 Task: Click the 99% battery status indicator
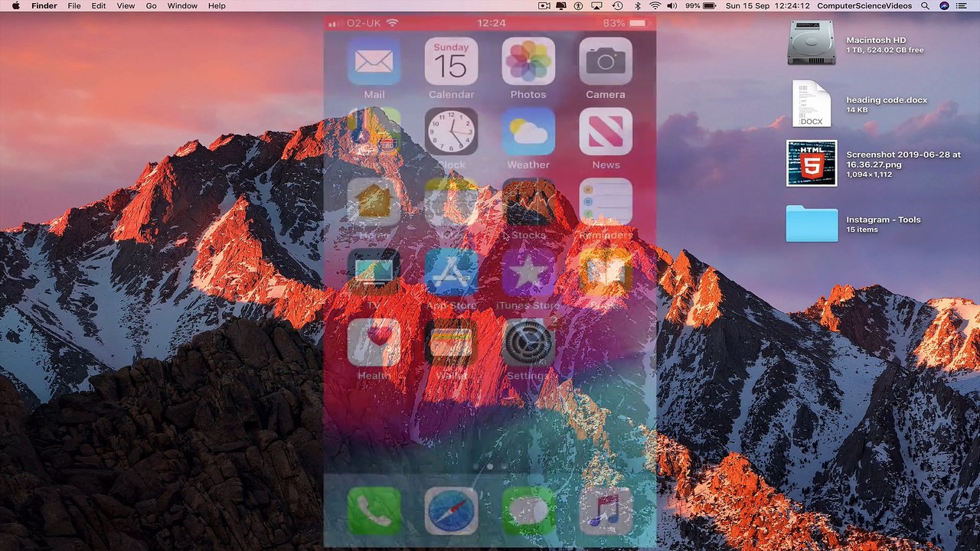tap(701, 5)
